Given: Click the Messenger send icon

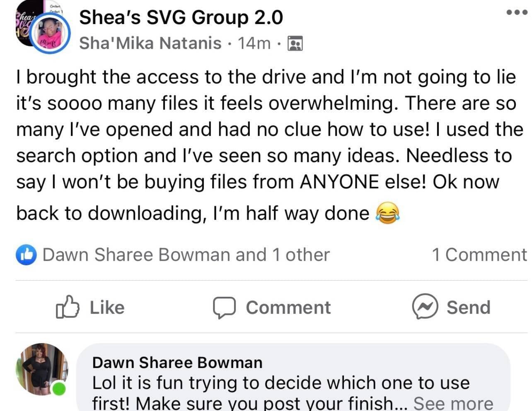Looking at the screenshot, I should pyautogui.click(x=425, y=307).
